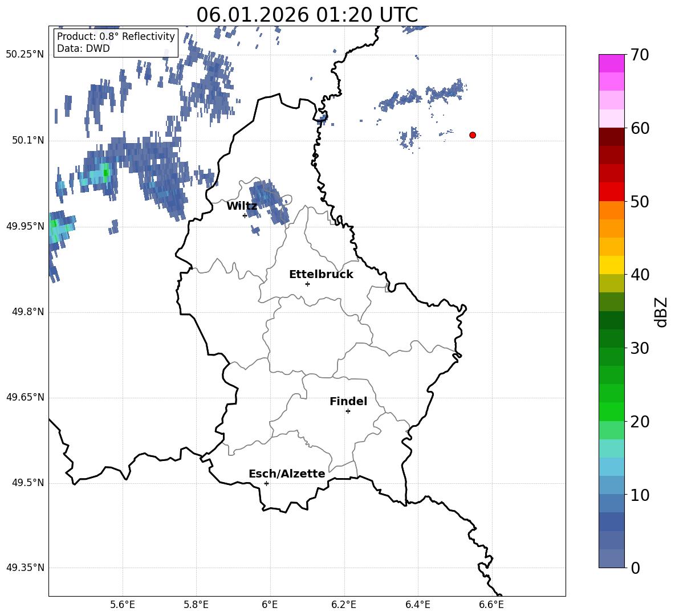Click colorbar tick value 0
The image size is (675, 616).
[x=635, y=568]
